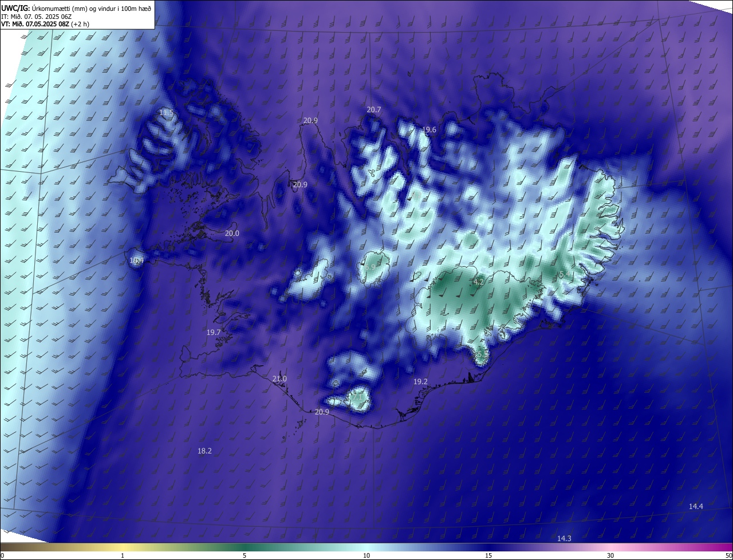
Task: Click the 5.4 value label
Action: (x=564, y=275)
